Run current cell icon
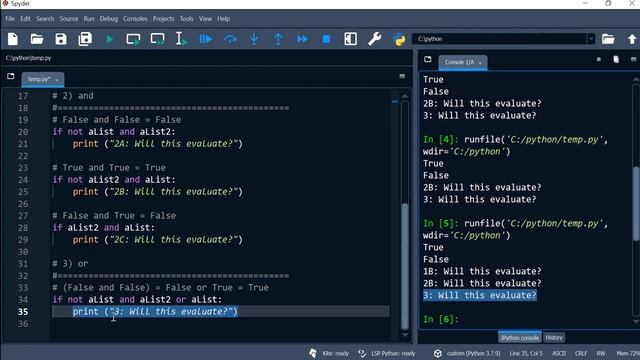 click(133, 39)
